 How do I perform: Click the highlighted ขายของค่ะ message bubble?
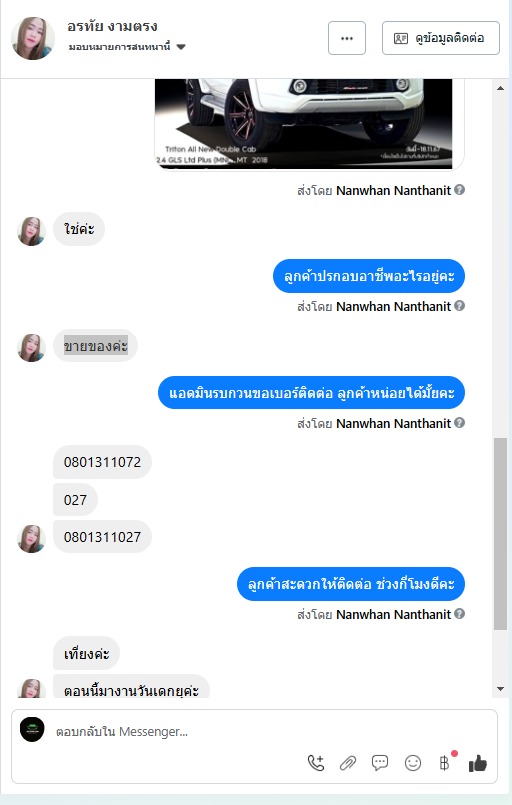(x=96, y=346)
